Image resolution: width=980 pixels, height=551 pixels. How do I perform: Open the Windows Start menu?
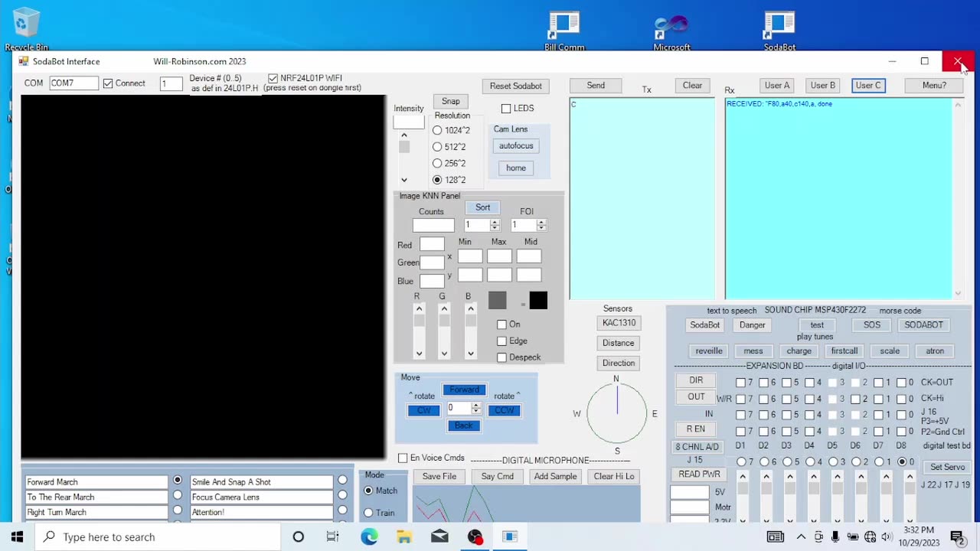click(17, 536)
